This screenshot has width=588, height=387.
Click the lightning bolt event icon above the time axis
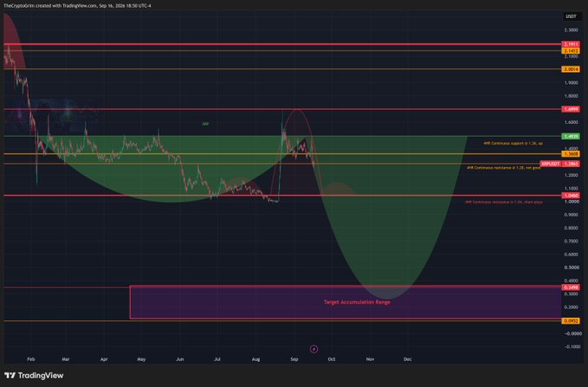pos(313,349)
